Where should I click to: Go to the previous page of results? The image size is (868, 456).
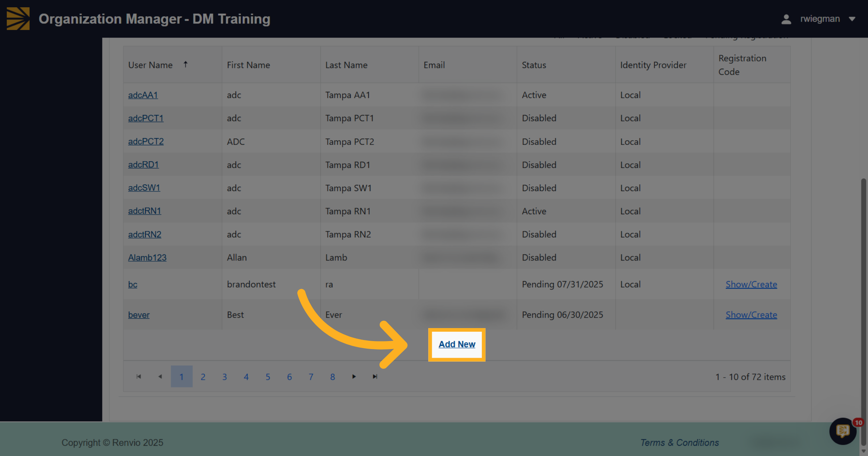click(x=160, y=377)
